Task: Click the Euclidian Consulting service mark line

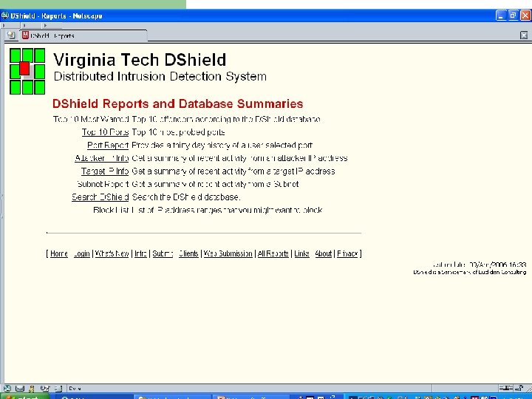Action: [x=470, y=272]
